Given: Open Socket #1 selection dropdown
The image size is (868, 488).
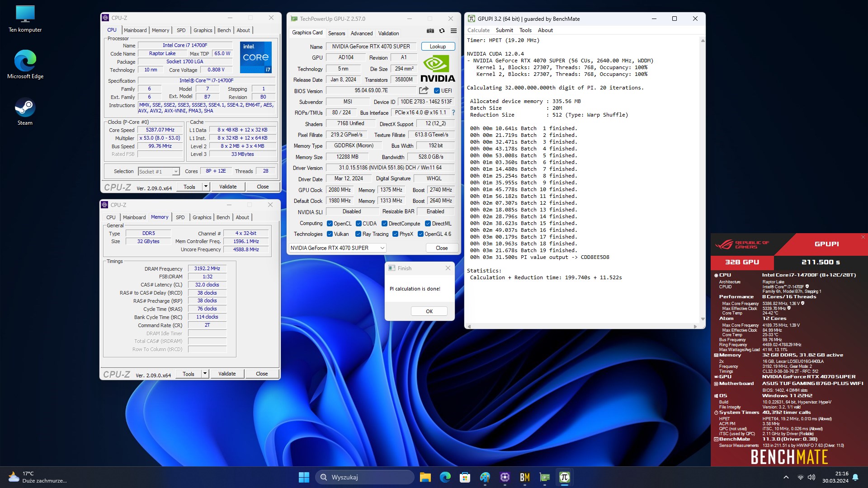Looking at the screenshot, I should (x=159, y=172).
